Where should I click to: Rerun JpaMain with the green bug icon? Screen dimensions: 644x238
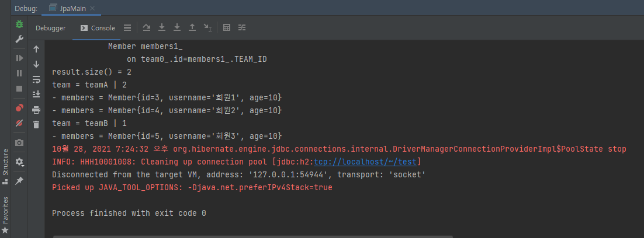point(19,24)
